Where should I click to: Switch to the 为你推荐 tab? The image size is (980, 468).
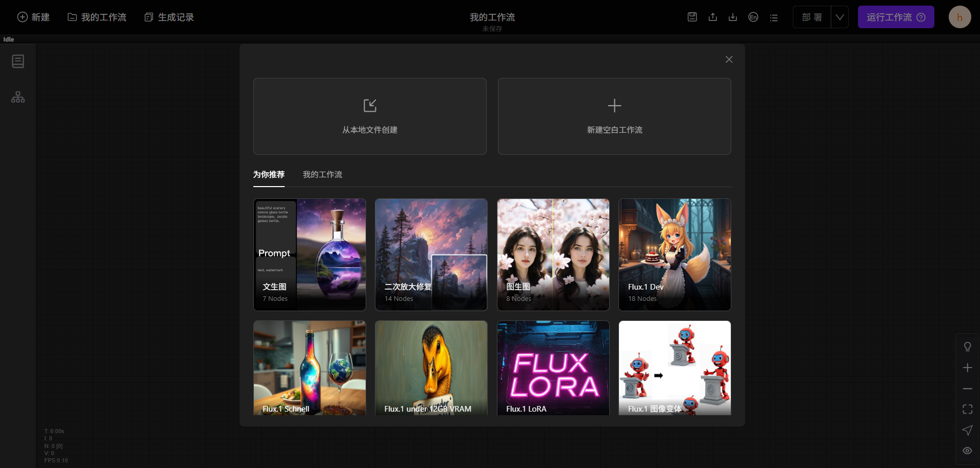269,174
